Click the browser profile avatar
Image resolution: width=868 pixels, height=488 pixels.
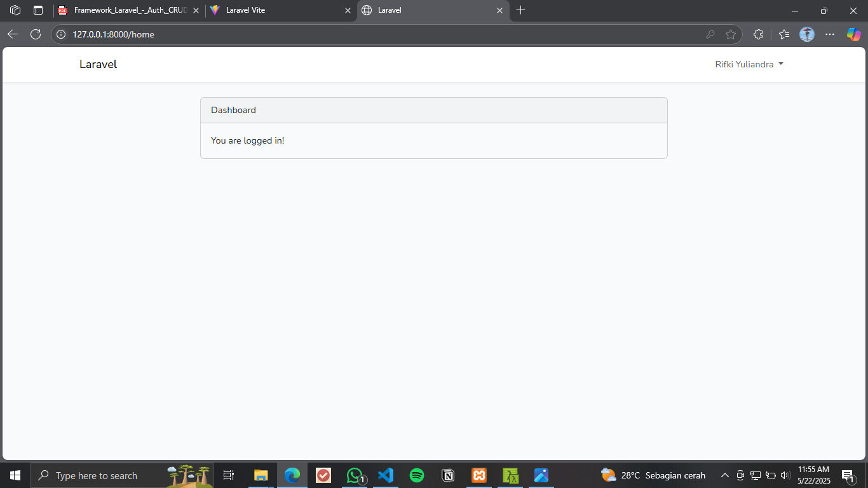click(807, 34)
